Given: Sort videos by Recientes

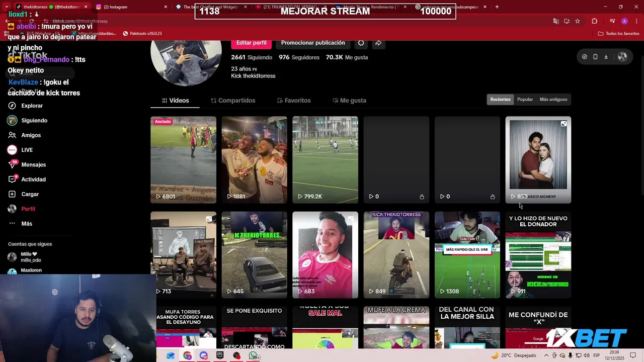Looking at the screenshot, I should click(x=500, y=100).
